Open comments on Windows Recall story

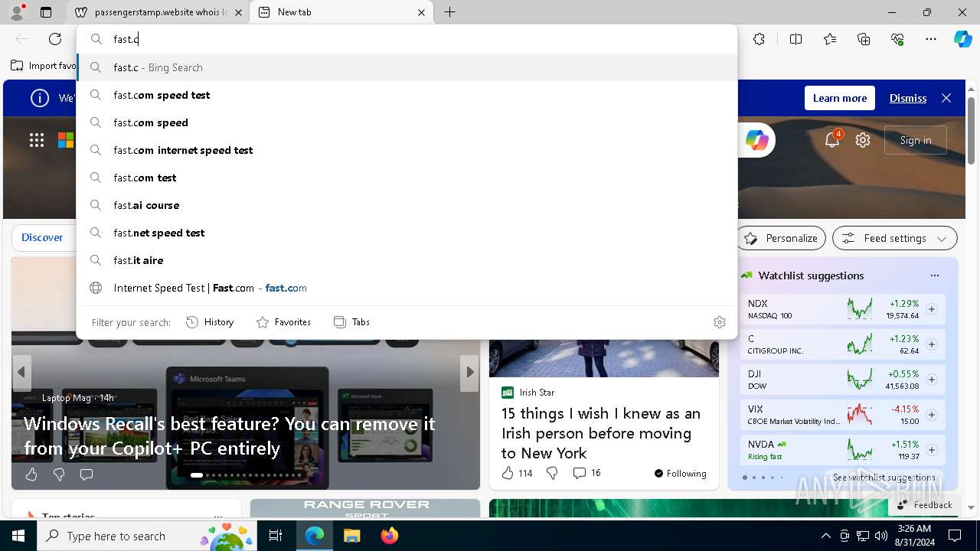(87, 474)
